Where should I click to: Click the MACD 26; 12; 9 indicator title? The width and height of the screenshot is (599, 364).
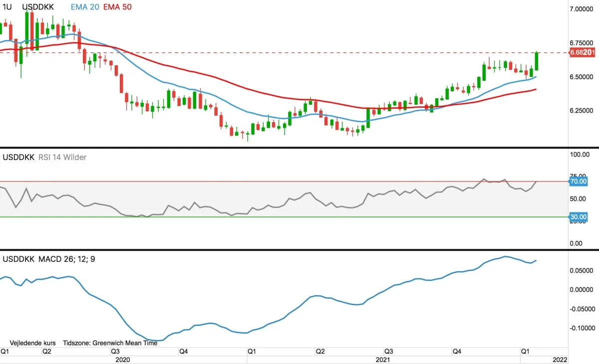tap(66, 259)
